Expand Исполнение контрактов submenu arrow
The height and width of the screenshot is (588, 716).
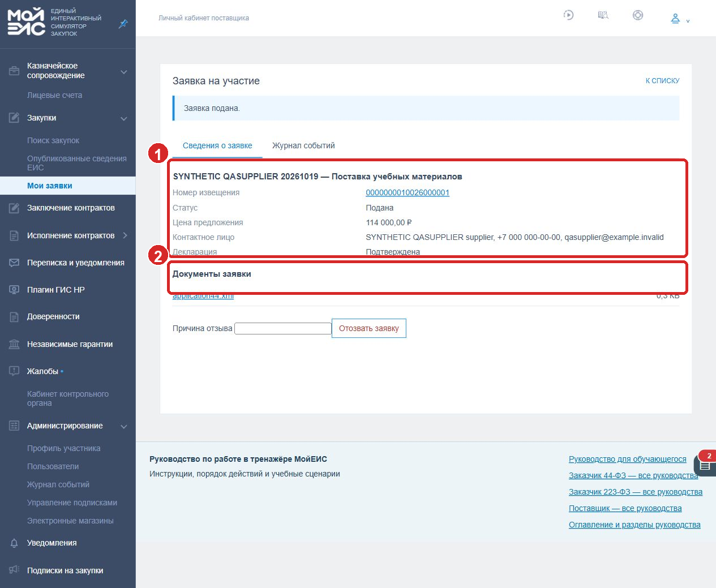click(x=125, y=235)
